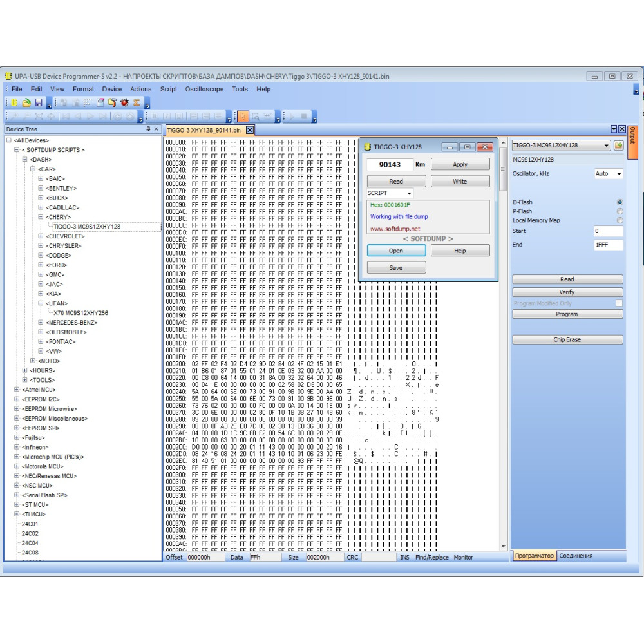Click the red bug debug icon
The image size is (644, 644).
[x=124, y=102]
